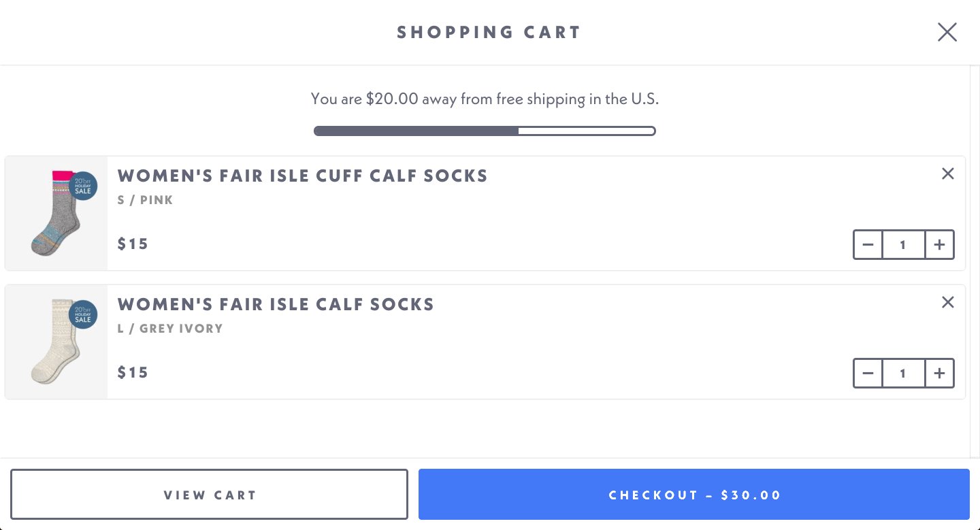Proceed to Checkout for $30.00
Screen dimensions: 980x530
coord(693,495)
